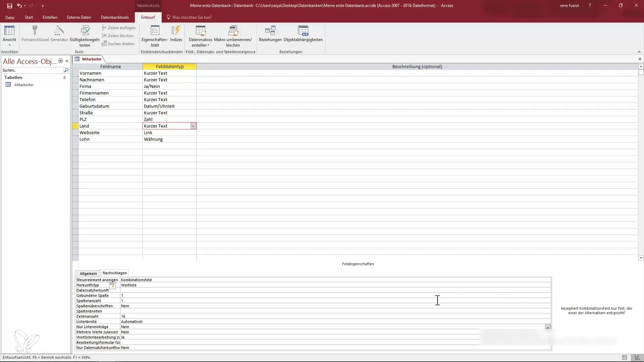Collapse the ribbon with the arrow
This screenshot has height=362, width=644.
point(639,52)
